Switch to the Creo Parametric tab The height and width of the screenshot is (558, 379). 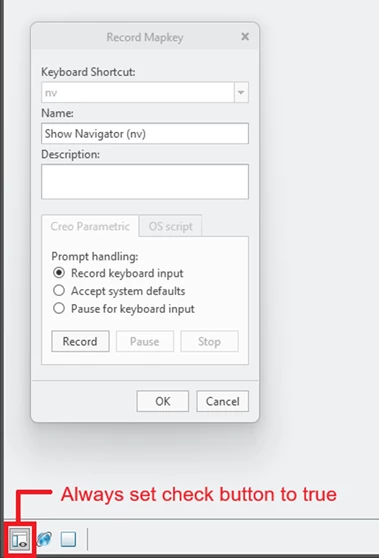pos(90,226)
